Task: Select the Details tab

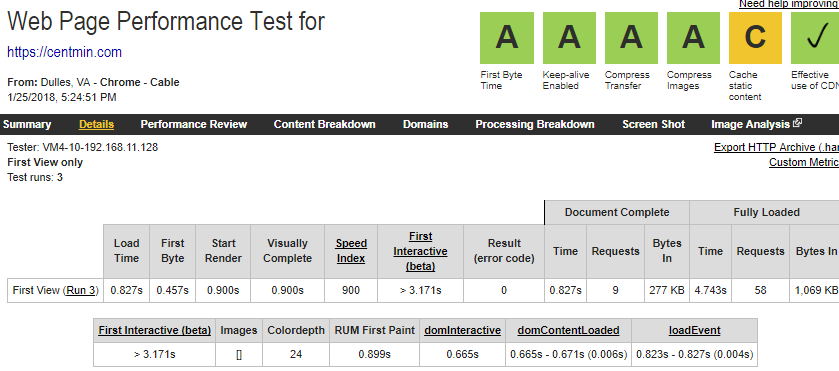Action: [96, 124]
